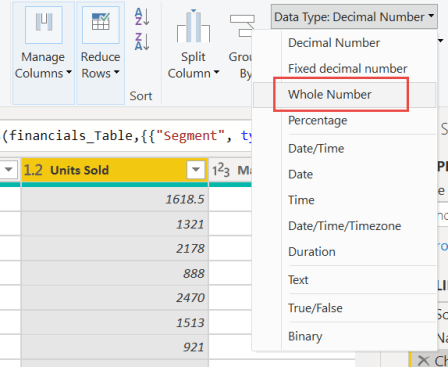Select True/False data type
The width and height of the screenshot is (448, 367).
(x=345, y=308)
